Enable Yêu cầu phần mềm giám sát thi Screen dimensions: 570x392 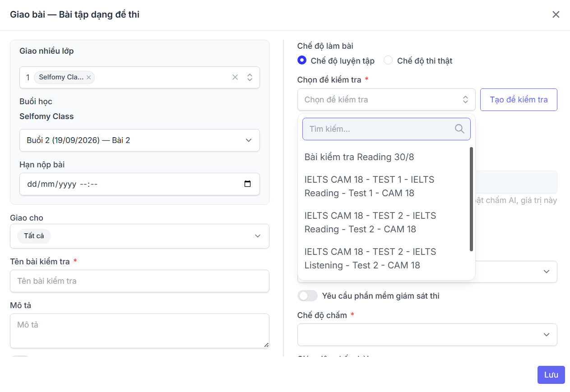308,296
